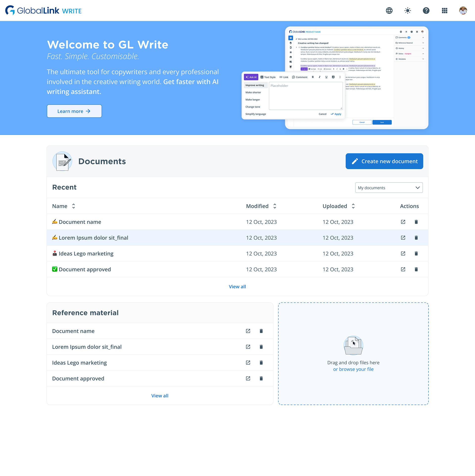Open help question mark icon
475x476 pixels.
click(x=426, y=11)
